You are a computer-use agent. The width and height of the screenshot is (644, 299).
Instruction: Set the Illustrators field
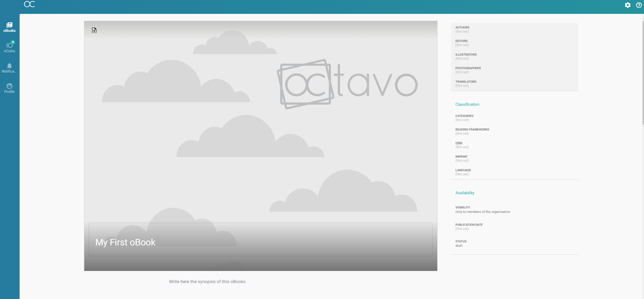[514, 56]
